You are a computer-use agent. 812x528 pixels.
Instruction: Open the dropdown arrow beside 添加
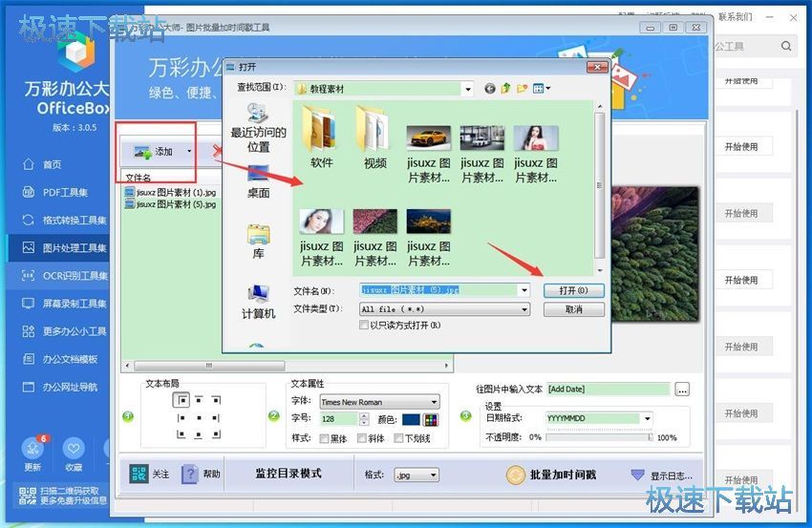[x=189, y=151]
